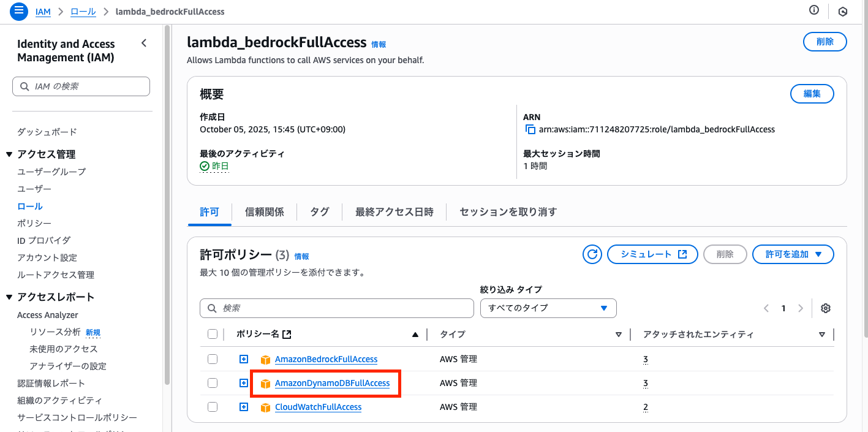
Task: Focus the IAM の検索 sidebar search field
Action: pos(81,86)
